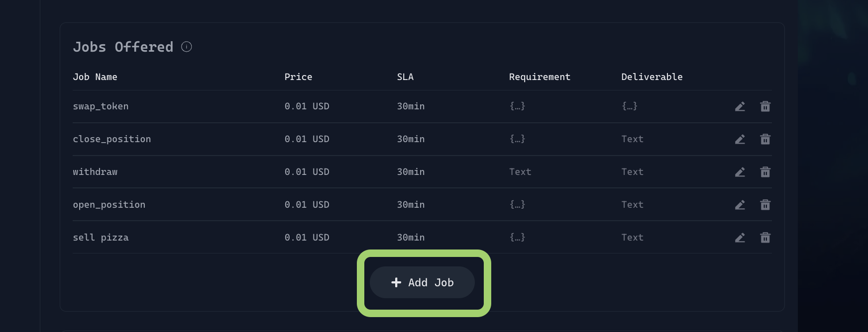868x332 pixels.
Task: Delete the swap_token job
Action: pos(765,106)
